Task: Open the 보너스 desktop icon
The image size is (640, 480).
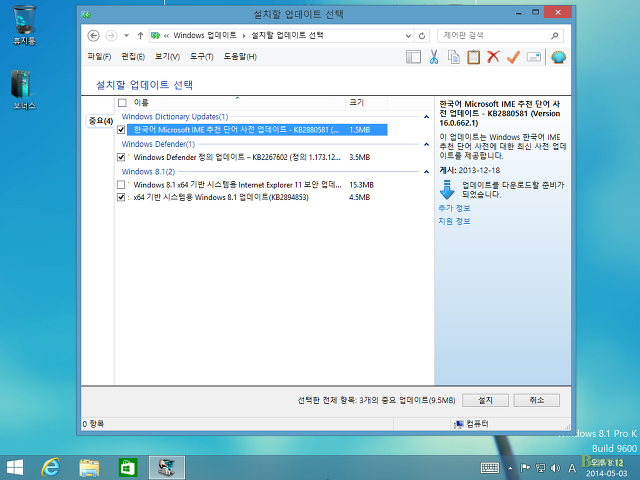Action: (24, 90)
